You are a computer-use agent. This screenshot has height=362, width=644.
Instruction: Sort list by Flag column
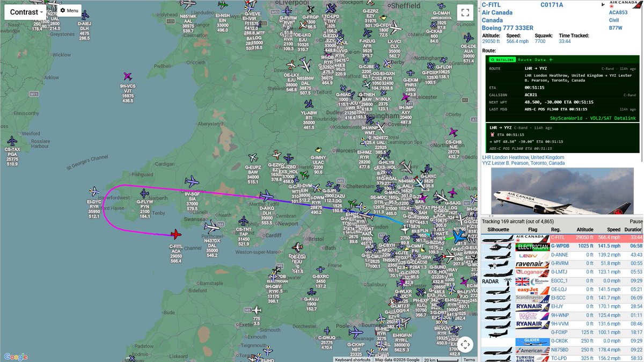[532, 229]
